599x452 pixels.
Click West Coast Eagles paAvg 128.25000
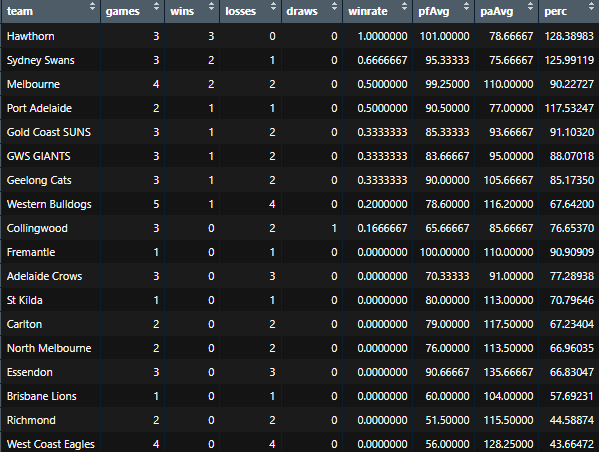[508, 444]
